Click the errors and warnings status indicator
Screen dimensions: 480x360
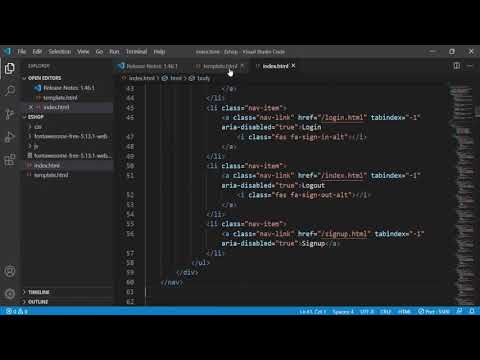point(17,311)
